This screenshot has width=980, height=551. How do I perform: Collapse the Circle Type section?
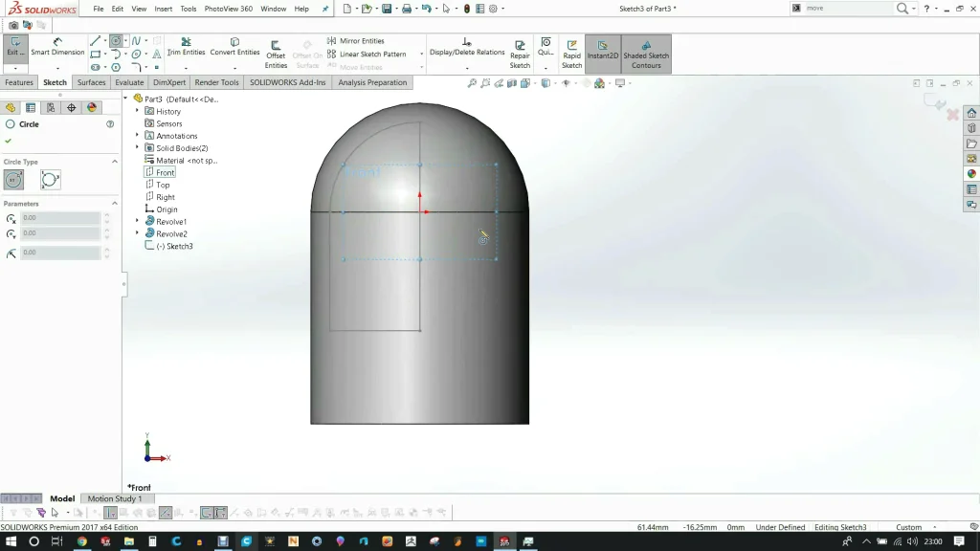(x=115, y=162)
